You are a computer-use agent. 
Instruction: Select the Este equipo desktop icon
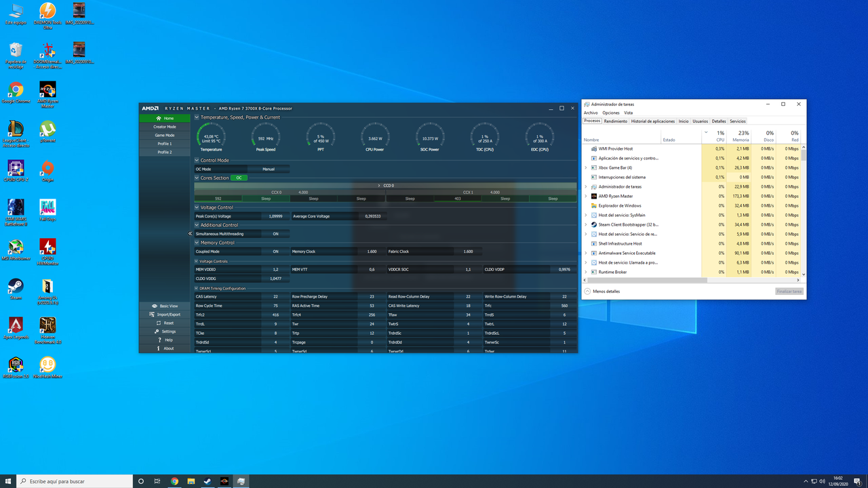pyautogui.click(x=16, y=14)
